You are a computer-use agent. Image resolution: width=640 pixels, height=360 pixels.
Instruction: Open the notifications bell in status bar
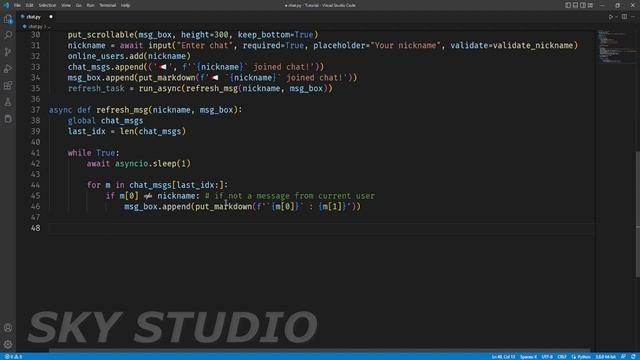click(x=633, y=357)
